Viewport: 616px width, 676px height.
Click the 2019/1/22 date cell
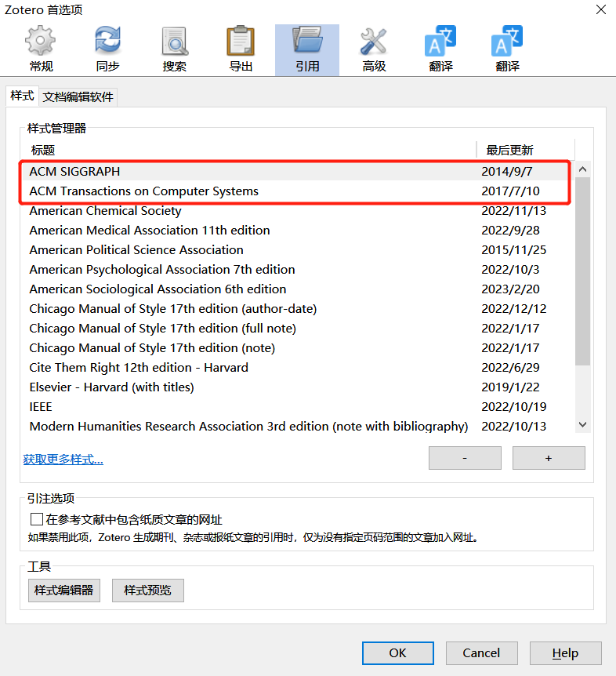pos(510,387)
